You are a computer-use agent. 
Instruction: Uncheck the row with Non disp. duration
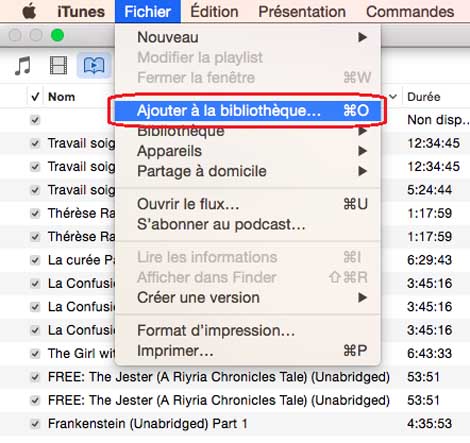pos(35,120)
